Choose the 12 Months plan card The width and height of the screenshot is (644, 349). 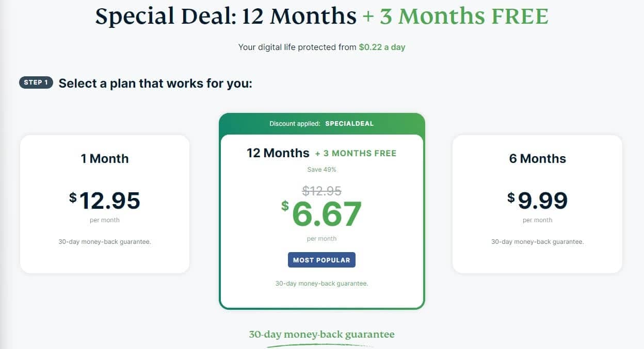tap(321, 211)
